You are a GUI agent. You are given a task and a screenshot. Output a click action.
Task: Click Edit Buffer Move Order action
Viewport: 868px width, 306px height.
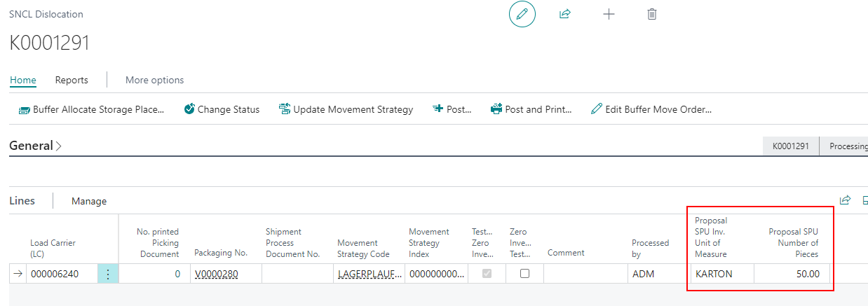pyautogui.click(x=651, y=109)
